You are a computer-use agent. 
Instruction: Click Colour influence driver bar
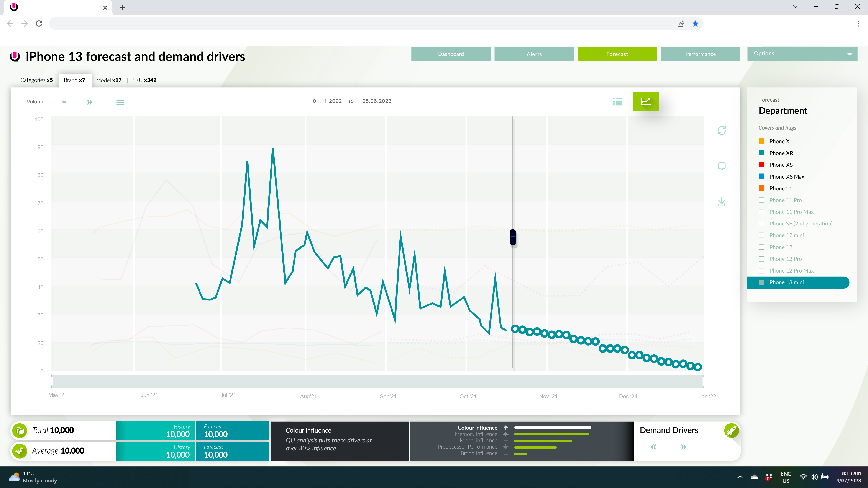click(553, 428)
